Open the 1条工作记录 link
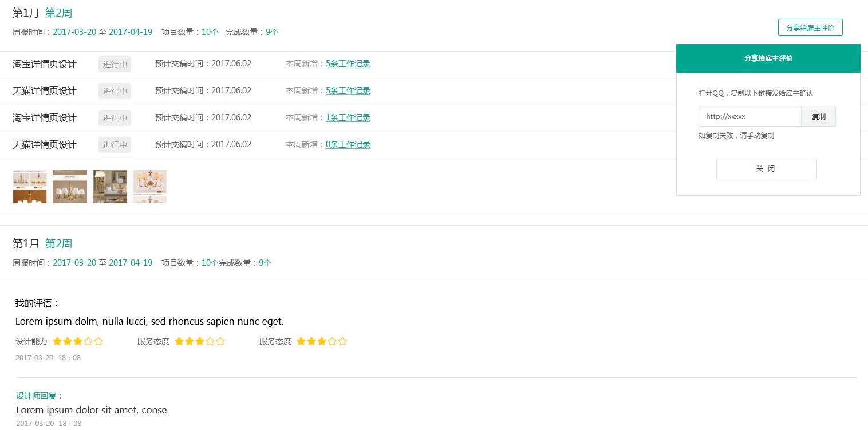The image size is (868, 430). point(348,117)
